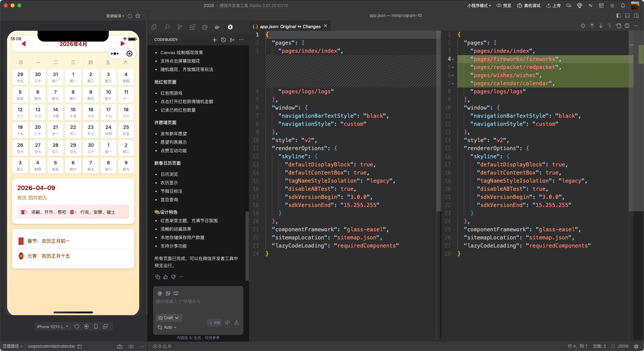Open the 页面路径 dropdown
Image resolution: width=644 pixels, height=351 pixels.
(13, 346)
